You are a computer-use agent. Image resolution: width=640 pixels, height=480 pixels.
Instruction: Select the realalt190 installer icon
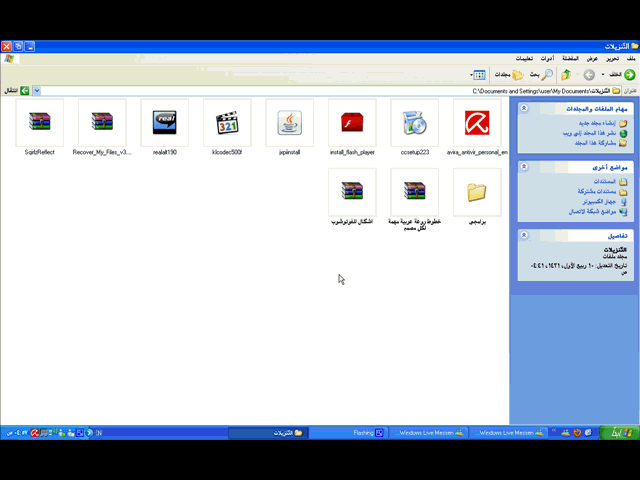[x=164, y=122]
